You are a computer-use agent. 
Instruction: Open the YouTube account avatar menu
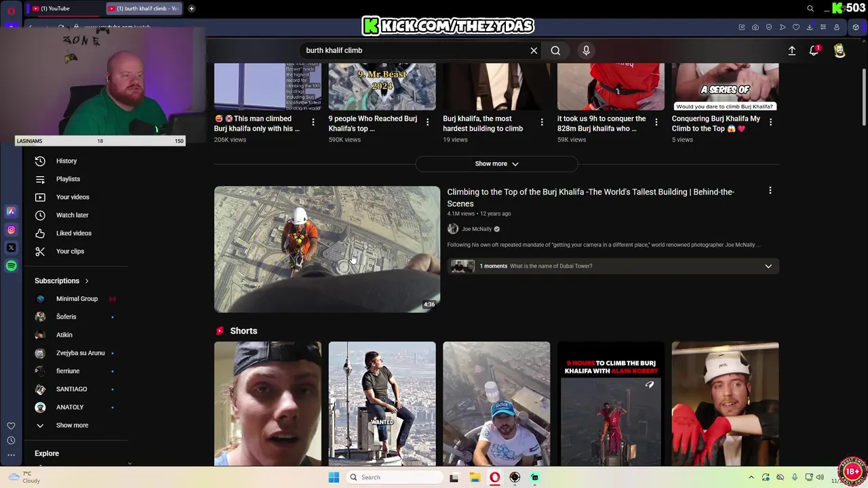(840, 50)
